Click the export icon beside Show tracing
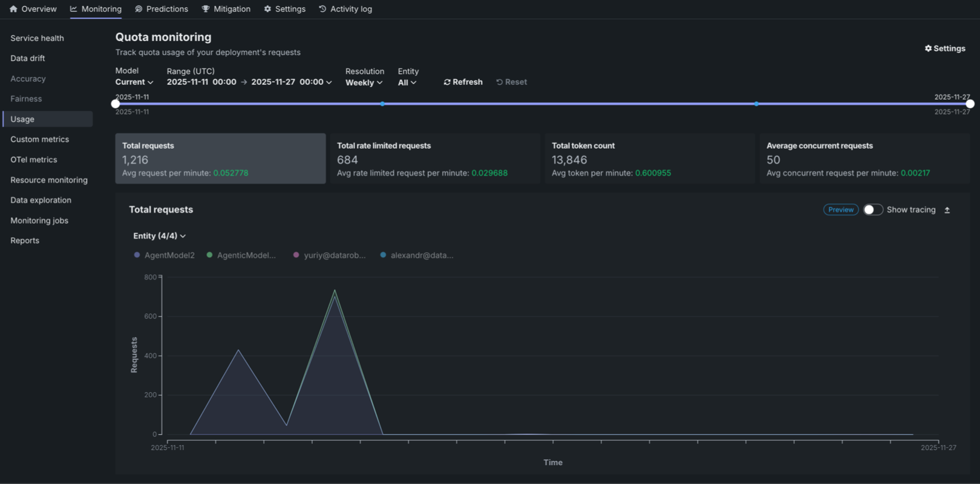 pos(947,210)
